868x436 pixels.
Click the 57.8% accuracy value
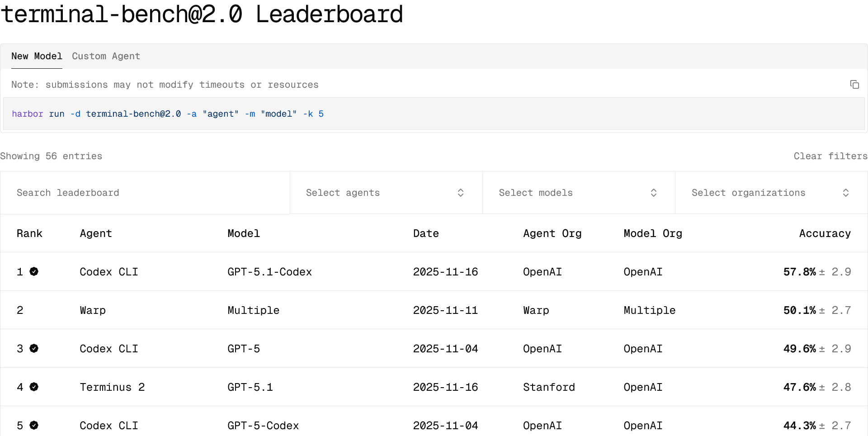pos(800,272)
